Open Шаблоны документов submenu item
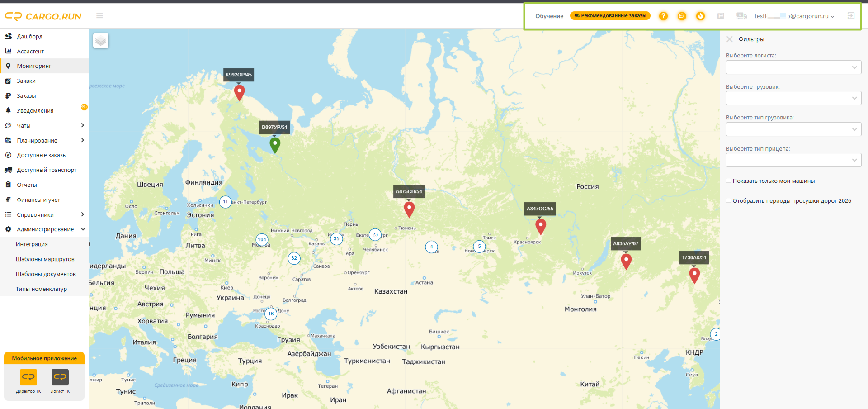The image size is (868, 409). [x=44, y=274]
